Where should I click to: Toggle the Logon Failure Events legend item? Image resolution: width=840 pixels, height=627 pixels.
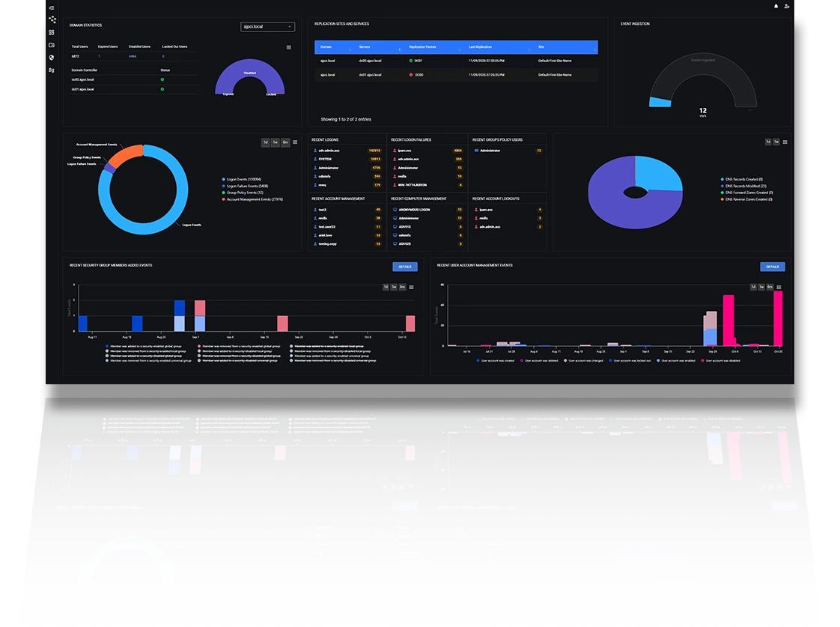tap(247, 186)
